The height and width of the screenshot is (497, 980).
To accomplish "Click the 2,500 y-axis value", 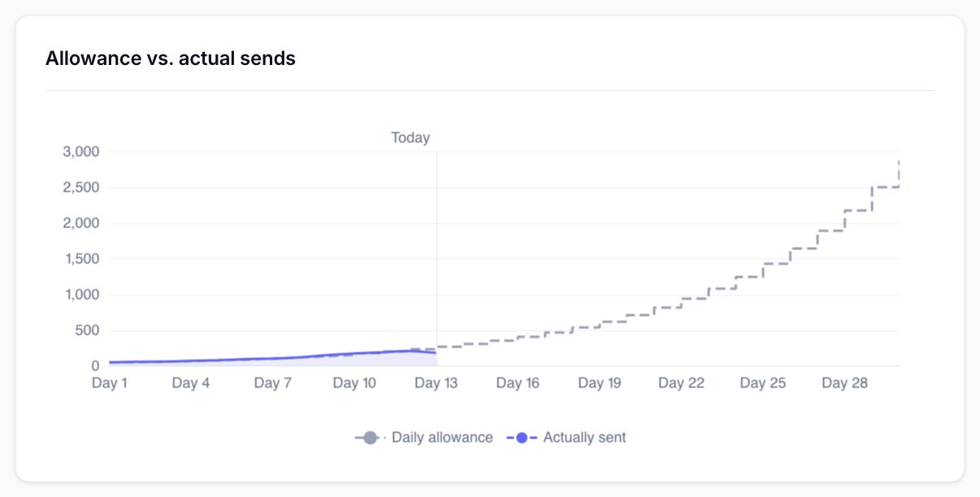I will pos(80,188).
